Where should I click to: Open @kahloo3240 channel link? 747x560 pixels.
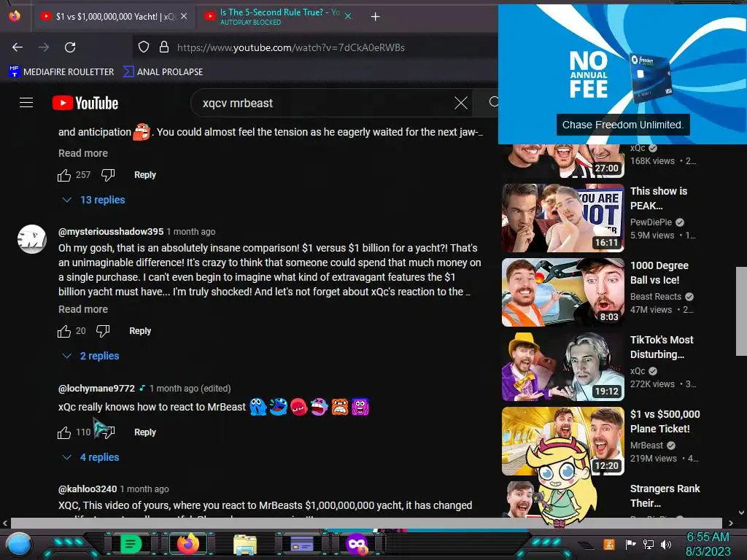[88, 489]
